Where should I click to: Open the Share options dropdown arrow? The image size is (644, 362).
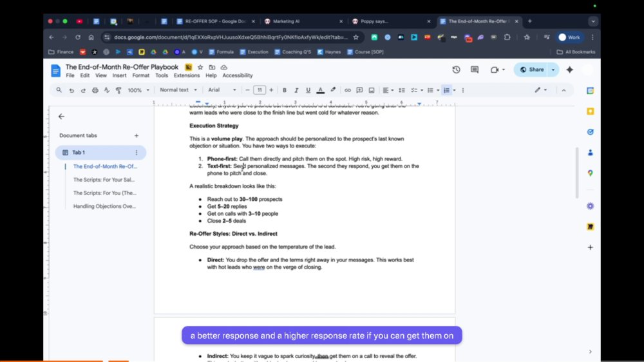click(553, 70)
